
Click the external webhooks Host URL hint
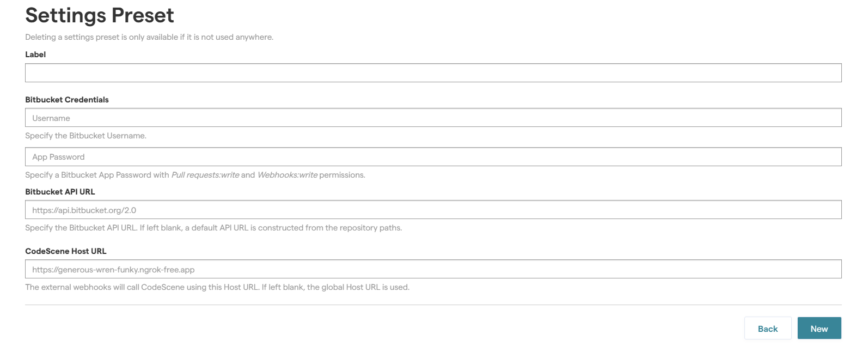coord(217,287)
